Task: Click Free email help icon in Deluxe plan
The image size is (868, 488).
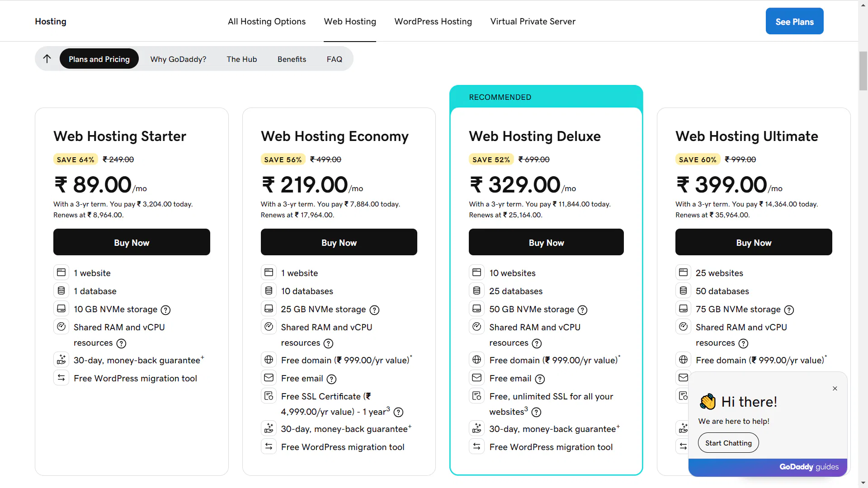Action: [540, 379]
